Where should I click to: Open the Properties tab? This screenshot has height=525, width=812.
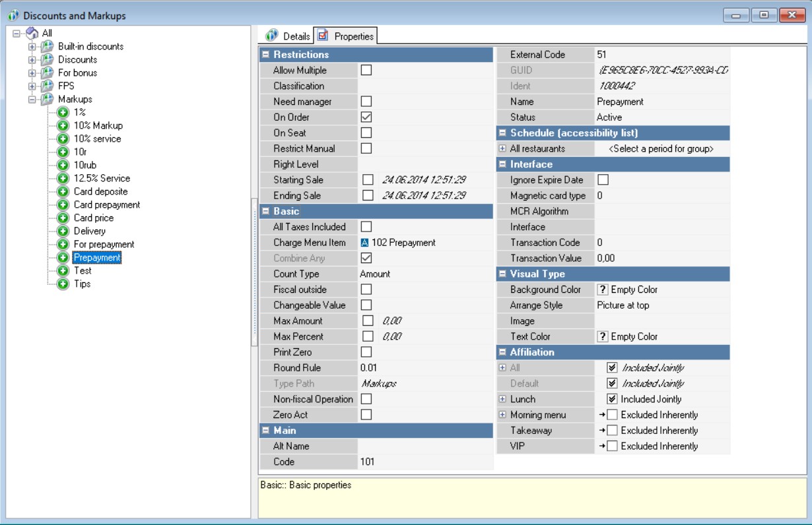[x=345, y=36]
